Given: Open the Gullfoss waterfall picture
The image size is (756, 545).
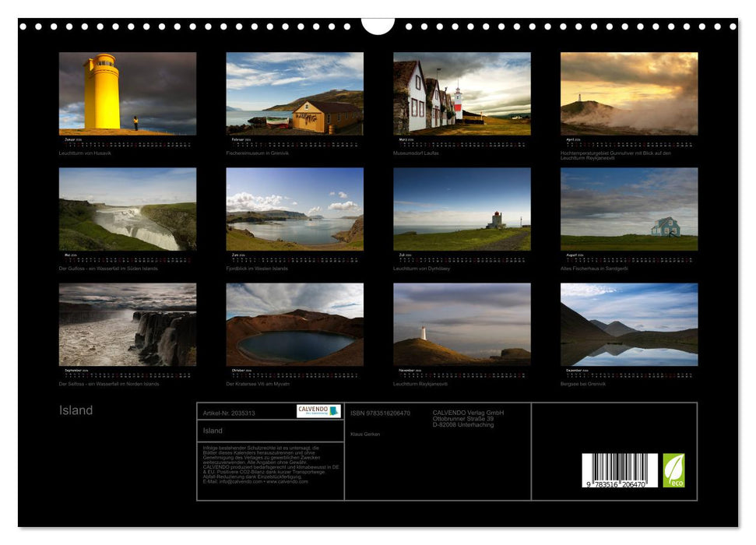Looking at the screenshot, I should click(x=128, y=209).
